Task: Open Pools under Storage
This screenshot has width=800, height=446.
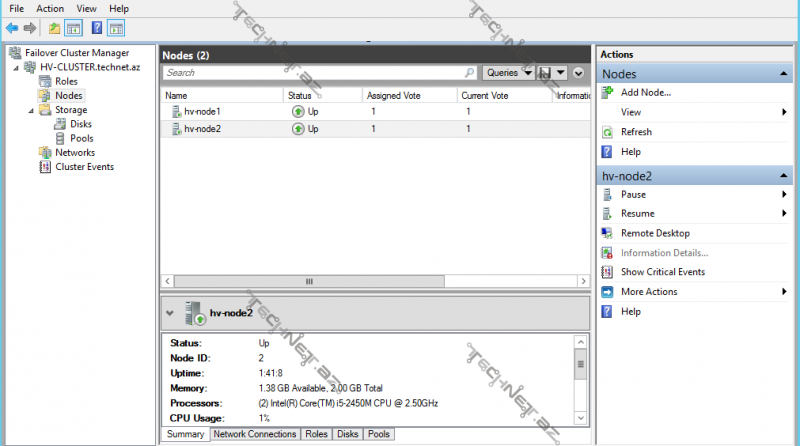Action: pos(82,138)
